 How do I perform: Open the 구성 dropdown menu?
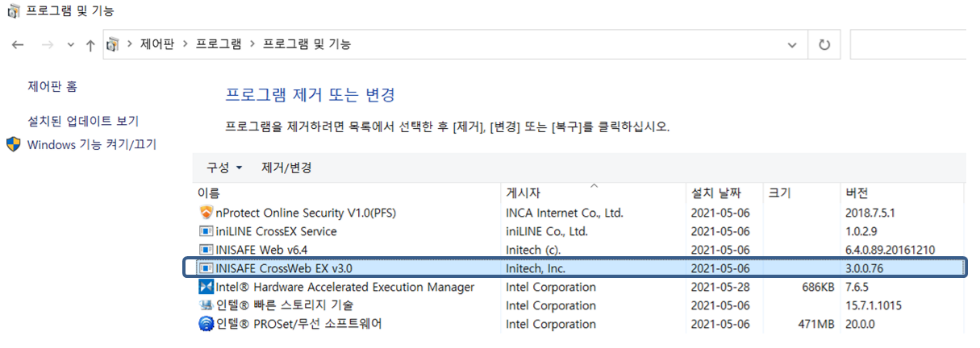(x=224, y=168)
